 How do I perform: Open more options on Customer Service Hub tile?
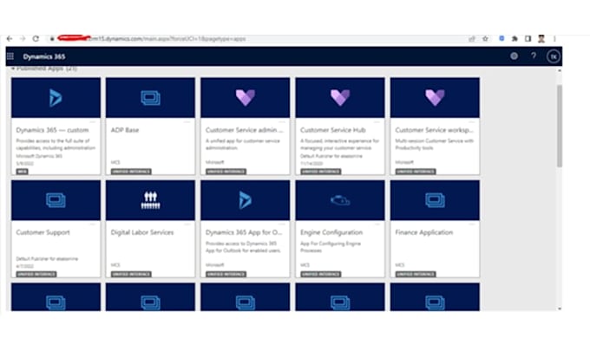[377, 122]
